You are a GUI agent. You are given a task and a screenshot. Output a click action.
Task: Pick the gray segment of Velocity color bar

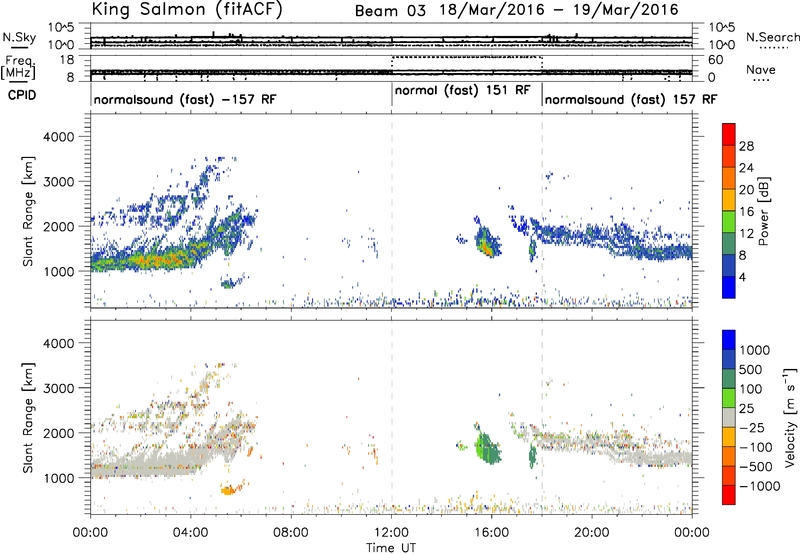coord(729,417)
